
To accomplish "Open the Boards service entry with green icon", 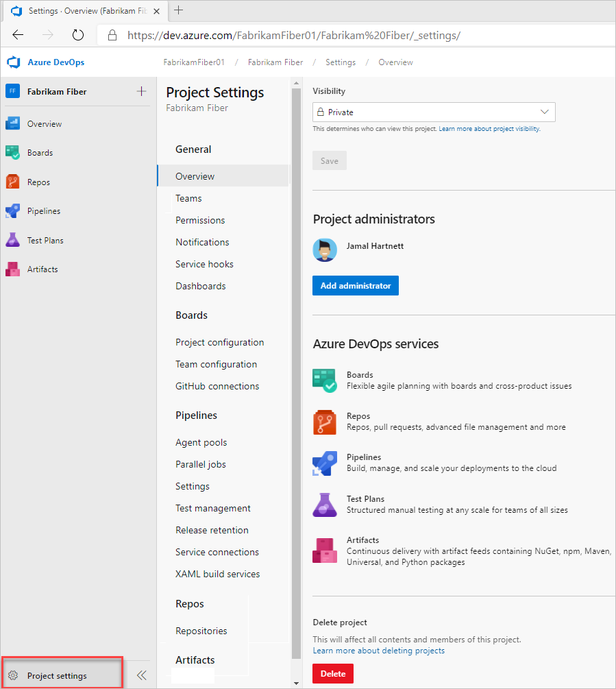I will coord(324,379).
